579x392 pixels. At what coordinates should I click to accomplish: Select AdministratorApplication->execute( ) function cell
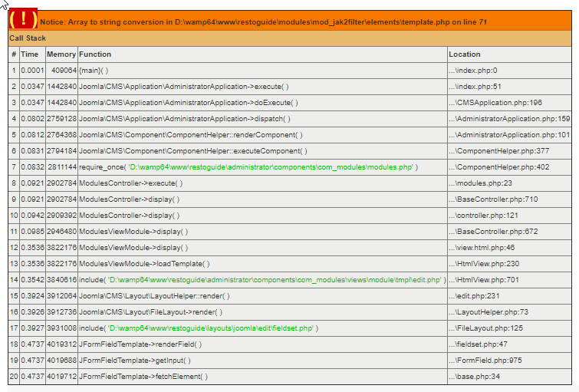coord(262,87)
